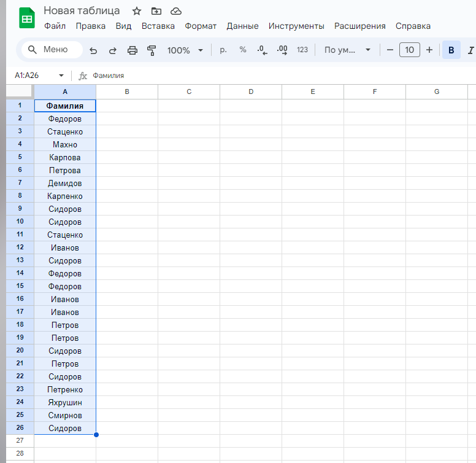Undo the last action

93,50
